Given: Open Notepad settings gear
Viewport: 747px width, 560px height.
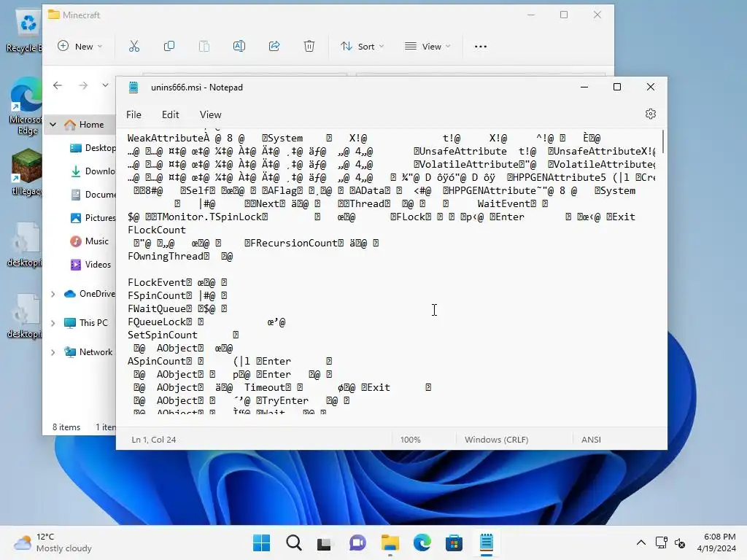Looking at the screenshot, I should 650,114.
